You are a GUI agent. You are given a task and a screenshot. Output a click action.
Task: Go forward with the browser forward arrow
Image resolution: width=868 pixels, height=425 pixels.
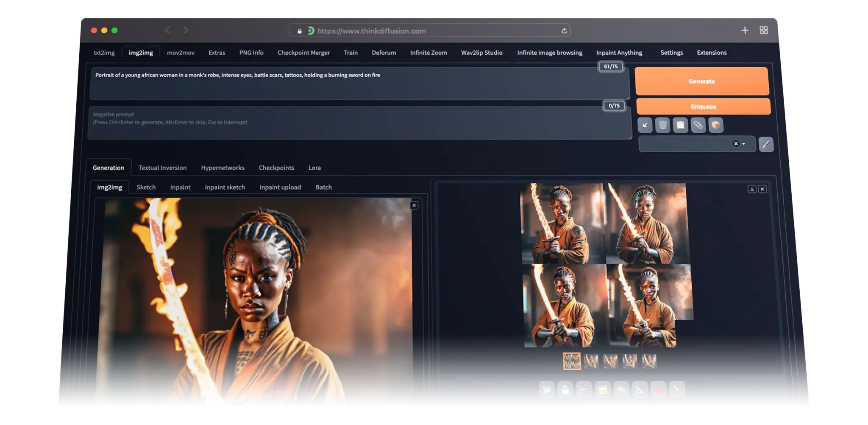point(186,30)
